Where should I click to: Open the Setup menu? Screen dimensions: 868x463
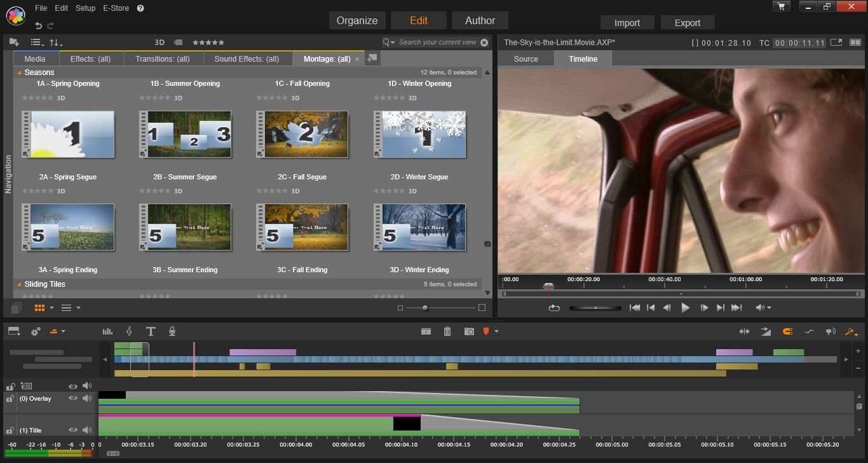click(x=85, y=8)
